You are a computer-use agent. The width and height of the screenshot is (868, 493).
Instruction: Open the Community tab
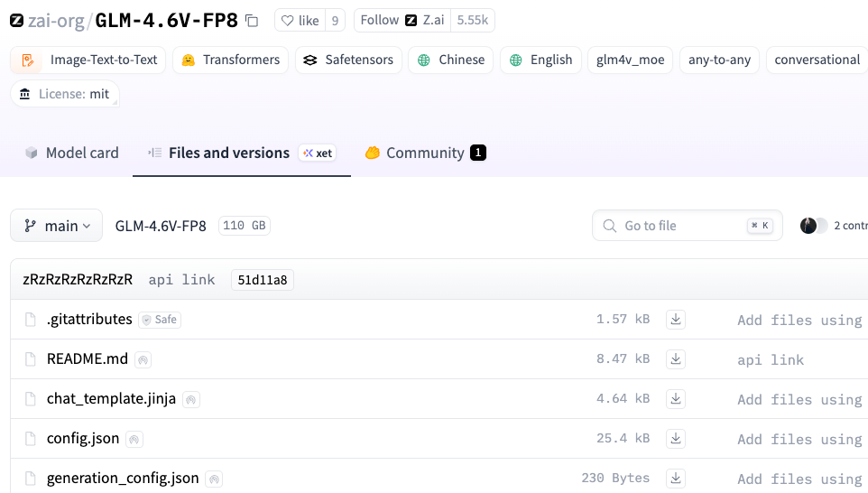pyautogui.click(x=425, y=153)
